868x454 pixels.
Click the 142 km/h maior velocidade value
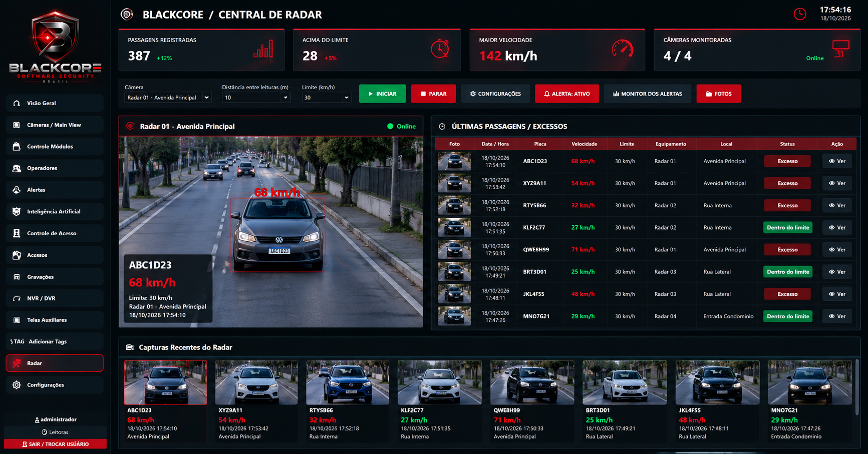(508, 56)
